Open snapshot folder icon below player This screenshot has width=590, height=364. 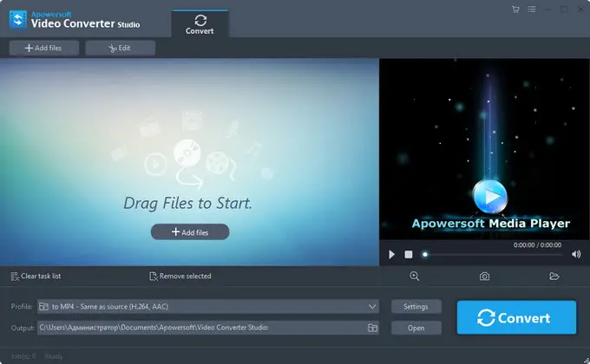[x=554, y=276]
